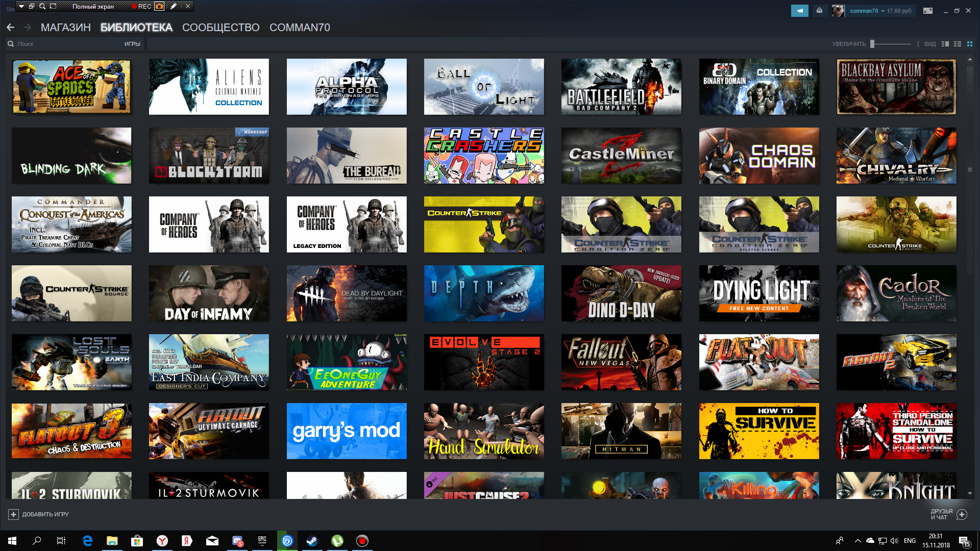Switch to detail view layout
The width and height of the screenshot is (980, 551).
coord(945,44)
